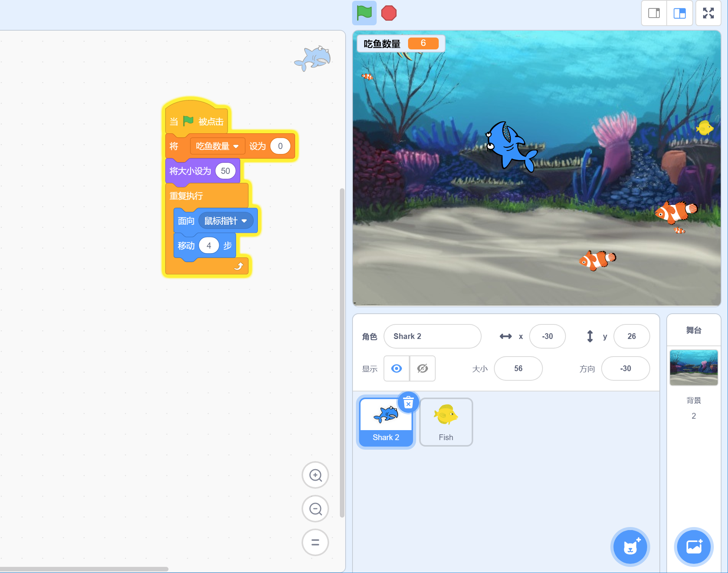Open the 鼠标指针 dropdown in 面向 block
This screenshot has width=728, height=573.
(x=226, y=221)
